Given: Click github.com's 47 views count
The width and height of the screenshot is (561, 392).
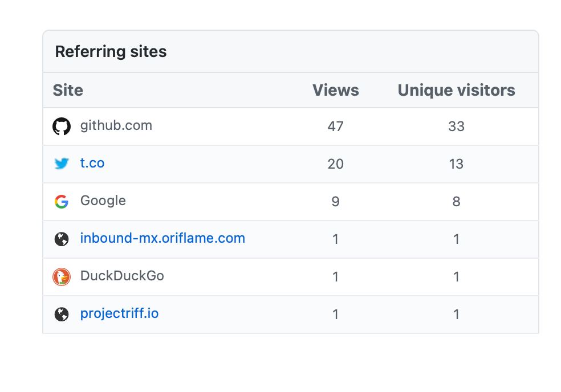Looking at the screenshot, I should click(x=336, y=126).
